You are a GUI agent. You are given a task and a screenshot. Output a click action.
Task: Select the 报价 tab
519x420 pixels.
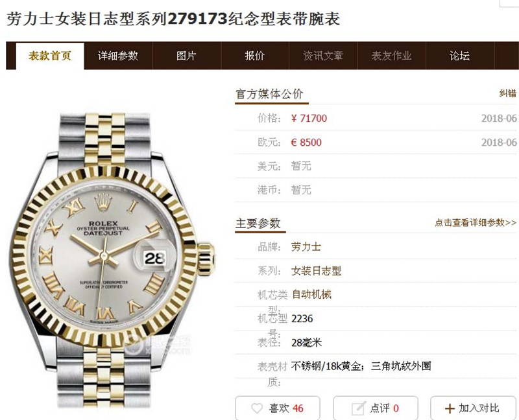(255, 56)
